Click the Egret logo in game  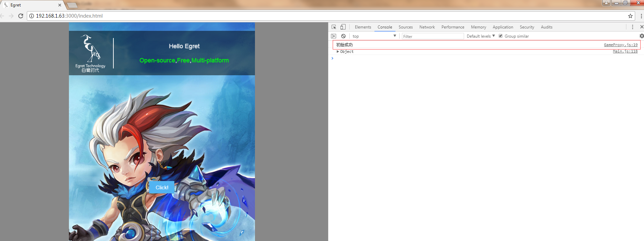(90, 54)
